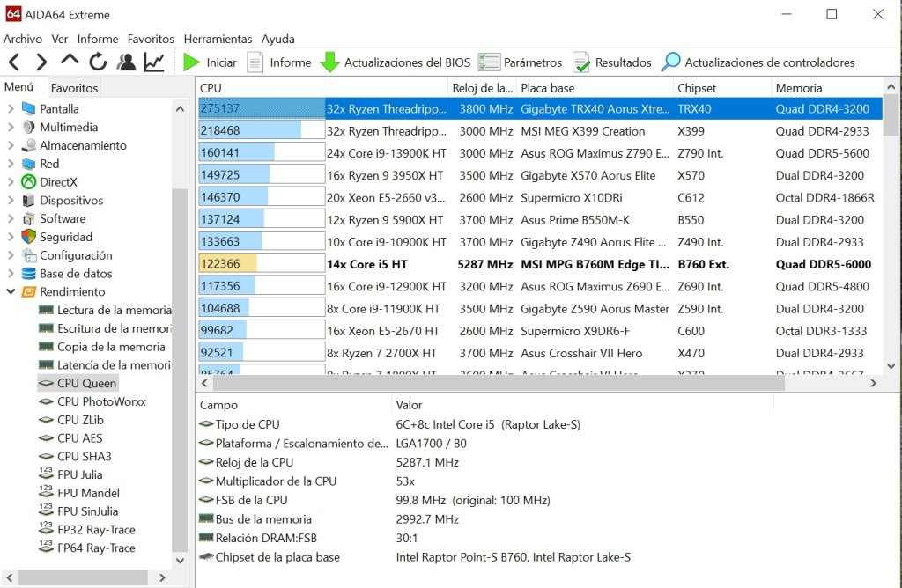This screenshot has width=902, height=588.
Task: Click the Multiplicador de la CPU row
Action: (484, 481)
